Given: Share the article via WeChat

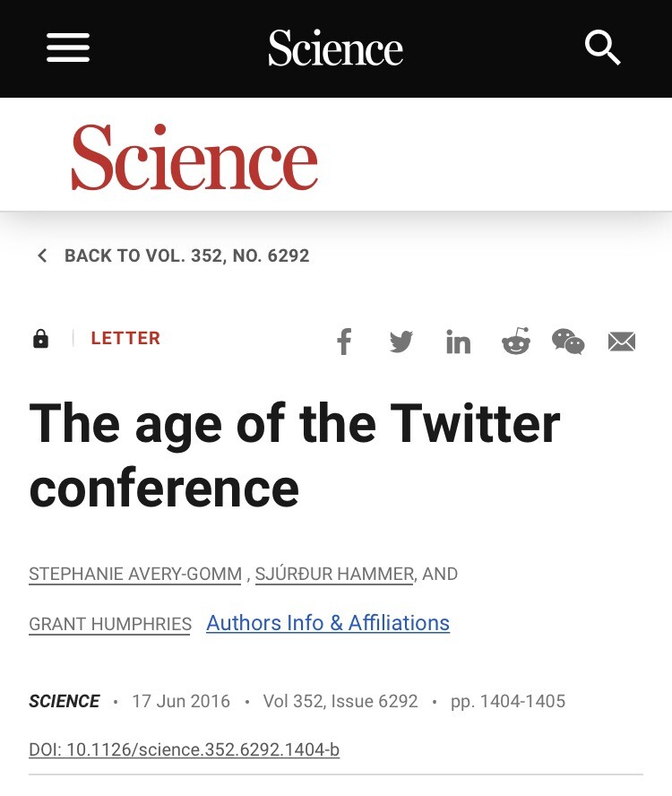Looking at the screenshot, I should click(568, 342).
